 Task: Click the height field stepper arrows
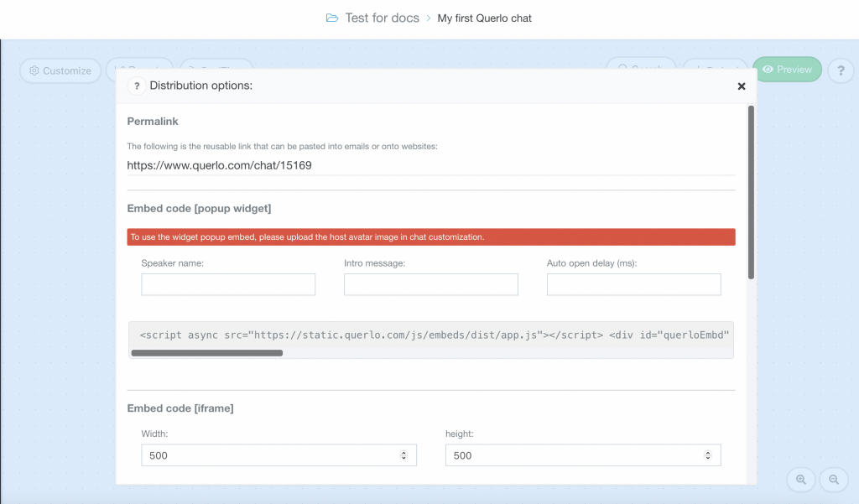tap(708, 455)
